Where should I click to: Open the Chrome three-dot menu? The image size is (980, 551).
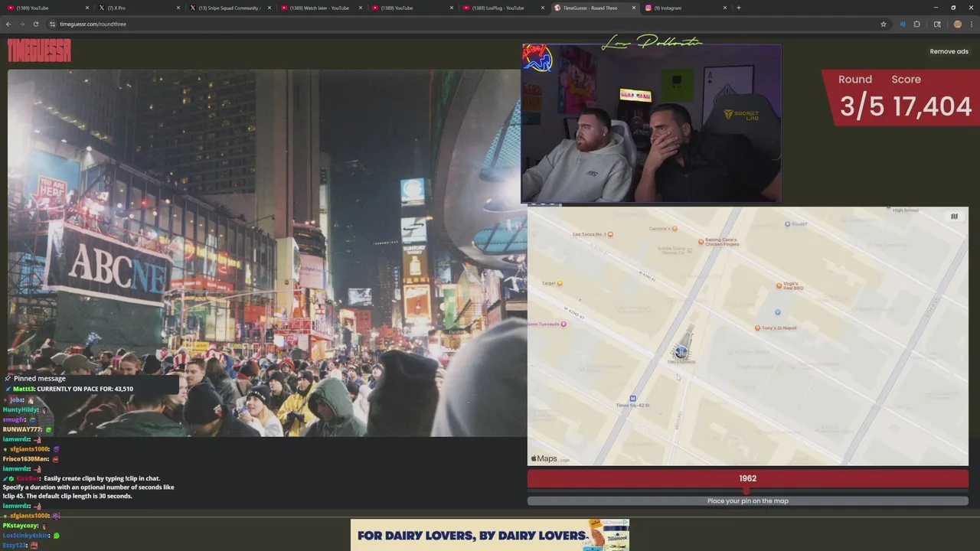971,24
